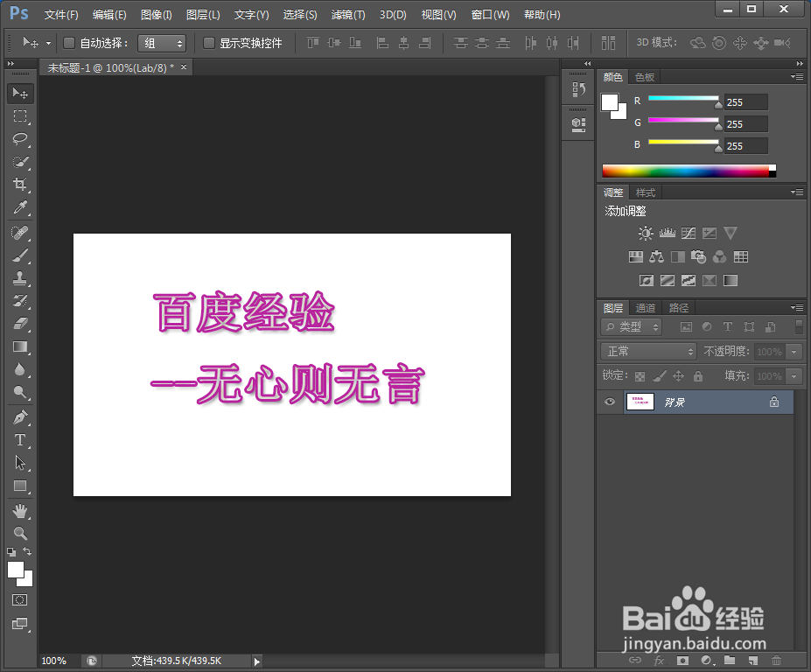Click the toolbar foreground color swatch
The height and width of the screenshot is (672, 811).
coord(16,570)
